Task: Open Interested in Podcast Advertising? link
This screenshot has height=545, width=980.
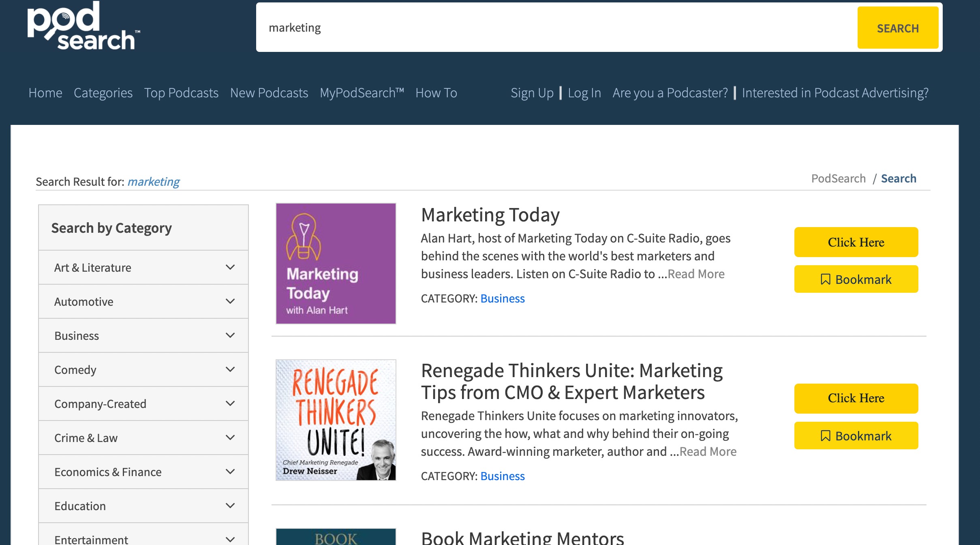Action: pyautogui.click(x=835, y=93)
